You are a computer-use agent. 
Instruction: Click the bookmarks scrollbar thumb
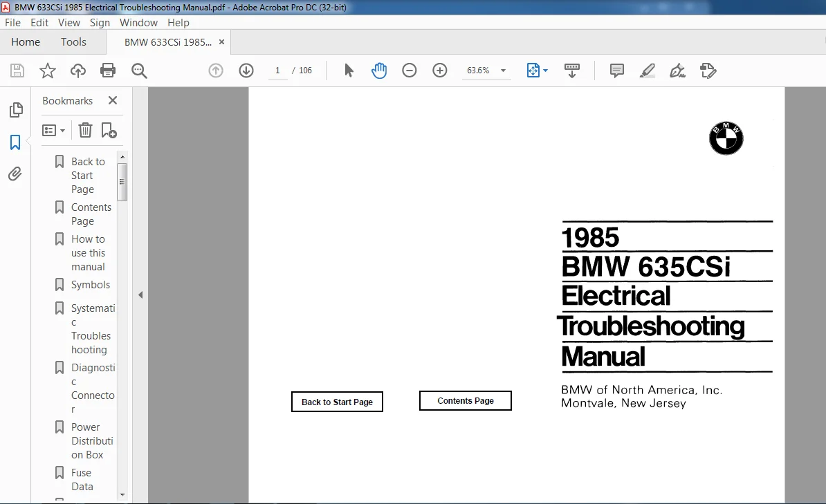[x=122, y=183]
